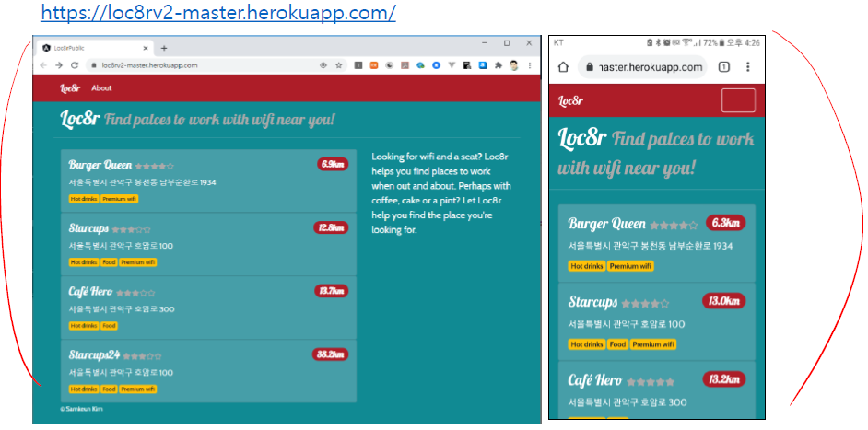Click the location access icon in address bar
868x430 pixels.
tap(323, 65)
